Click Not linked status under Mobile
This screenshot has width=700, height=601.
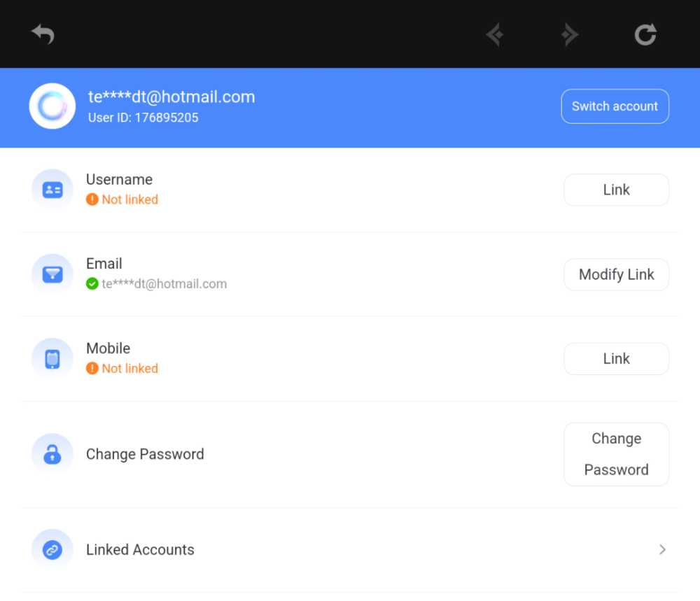pyautogui.click(x=129, y=369)
